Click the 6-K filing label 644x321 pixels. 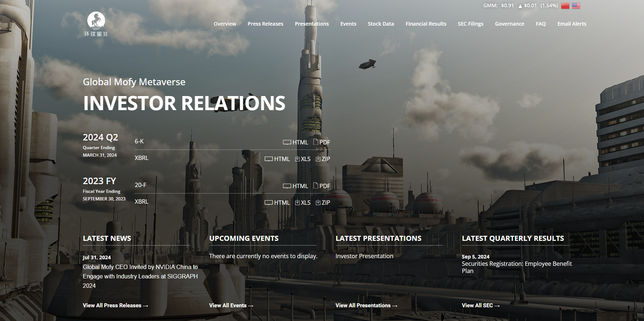pos(139,141)
